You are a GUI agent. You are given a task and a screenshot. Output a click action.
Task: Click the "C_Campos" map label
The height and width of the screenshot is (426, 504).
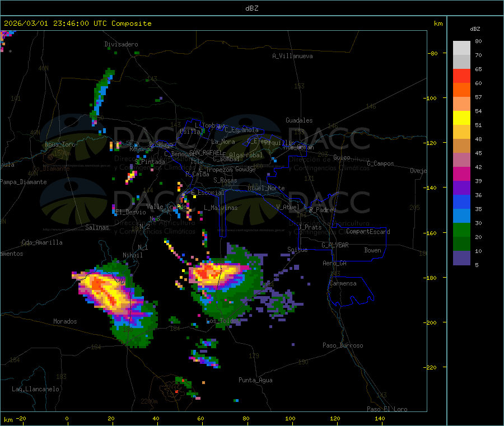coord(380,163)
